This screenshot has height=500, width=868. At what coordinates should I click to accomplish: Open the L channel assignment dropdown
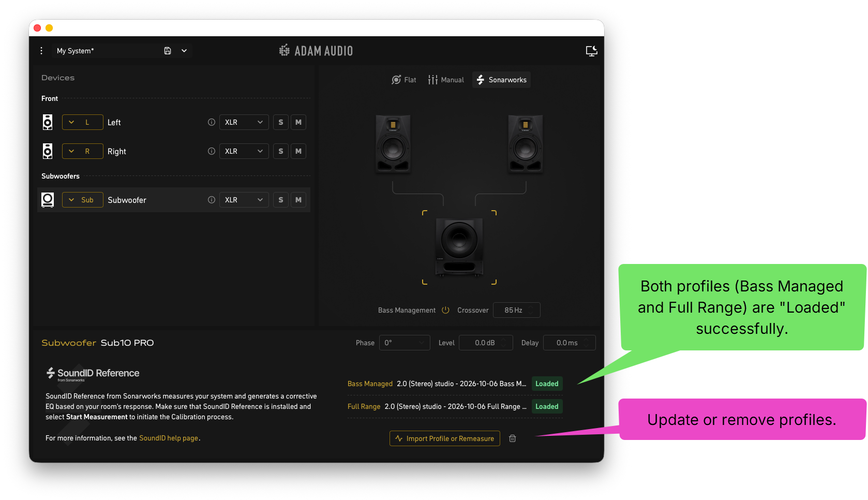coord(83,122)
